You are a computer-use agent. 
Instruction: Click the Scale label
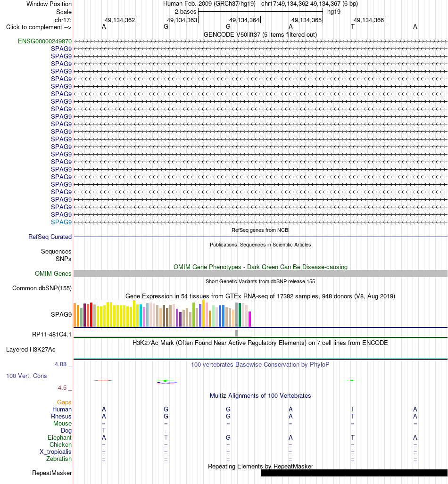point(64,12)
